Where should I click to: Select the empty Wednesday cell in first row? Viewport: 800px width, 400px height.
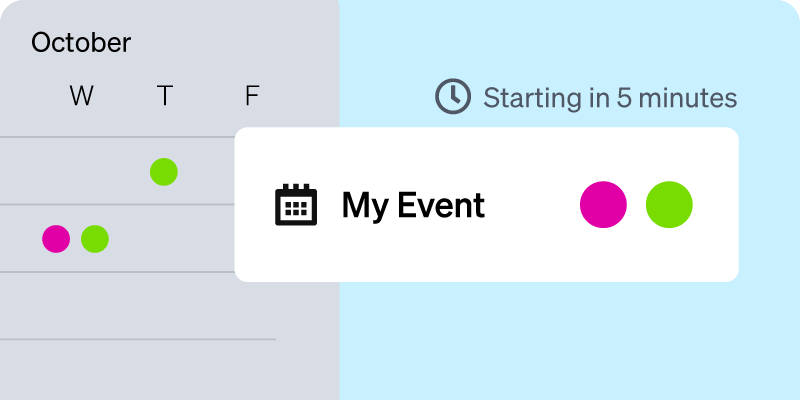point(82,171)
